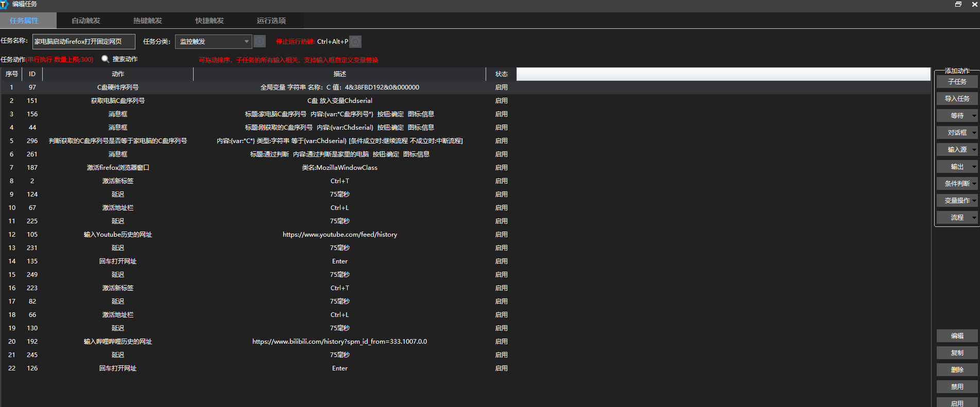Viewport: 980px width, 407px height.
Task: Close the 编辑任务 window
Action: (973, 4)
